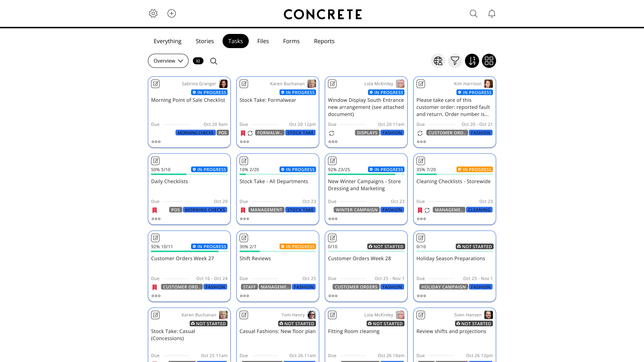This screenshot has width=644, height=362.
Task: Toggle checkbox on Stock Take: Formalwear card
Action: [244, 84]
